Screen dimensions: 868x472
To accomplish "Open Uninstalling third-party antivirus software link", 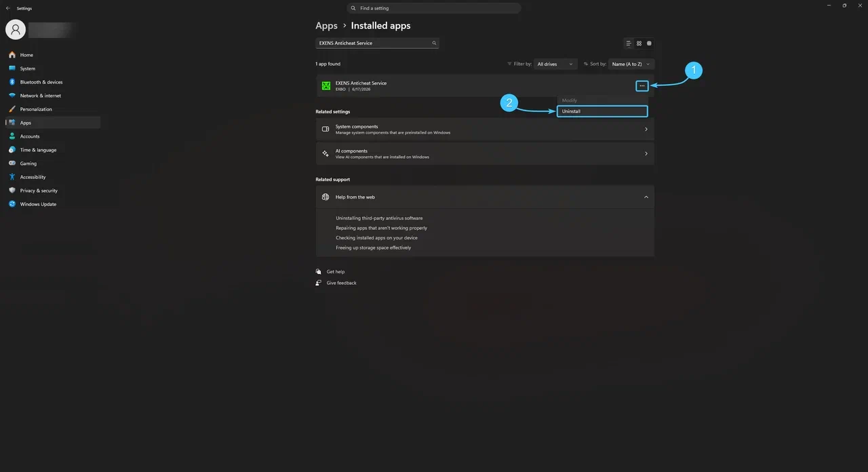I will (379, 218).
